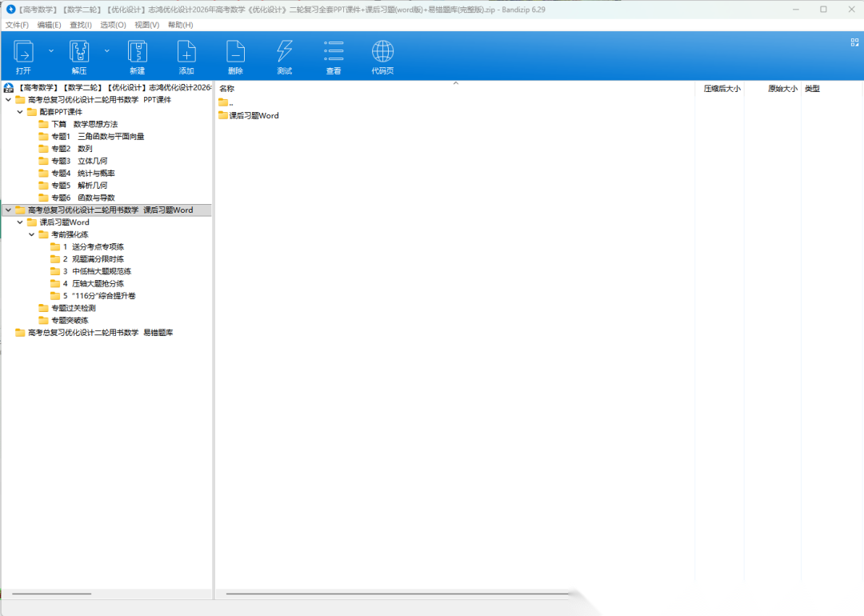The image size is (864, 616).
Task: Open the 选项(O) menu
Action: point(113,25)
